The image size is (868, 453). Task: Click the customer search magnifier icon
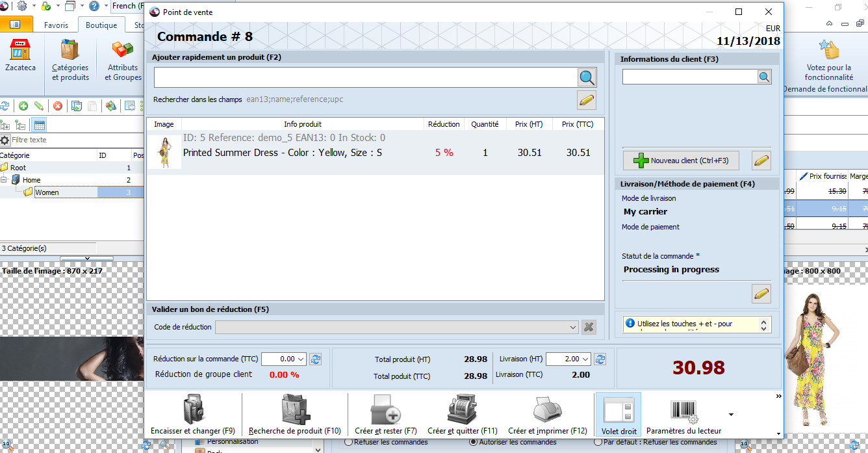click(x=764, y=77)
